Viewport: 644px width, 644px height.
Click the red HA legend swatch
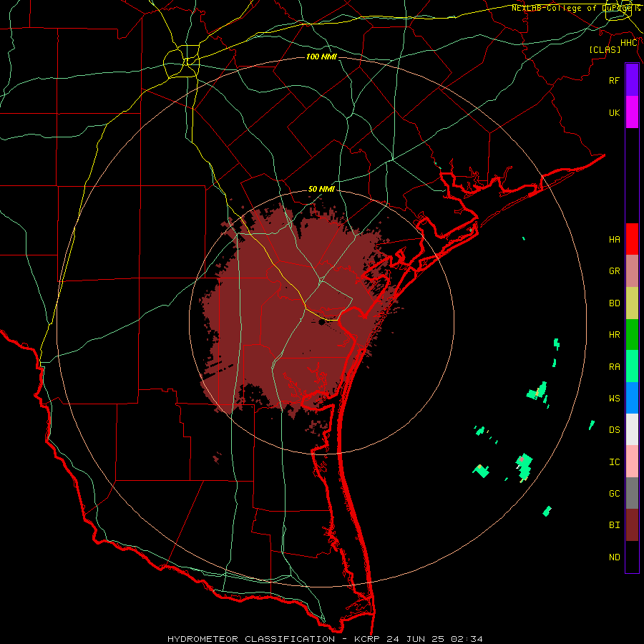click(x=632, y=239)
